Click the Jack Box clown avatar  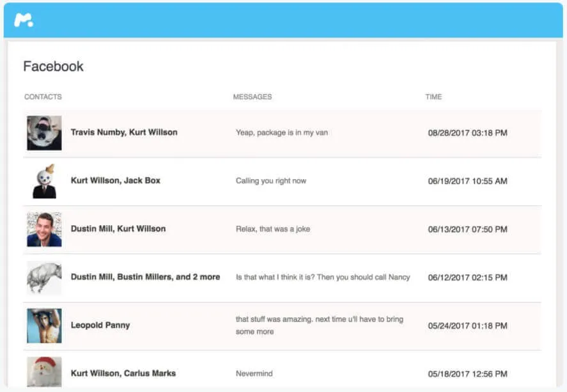tap(44, 181)
